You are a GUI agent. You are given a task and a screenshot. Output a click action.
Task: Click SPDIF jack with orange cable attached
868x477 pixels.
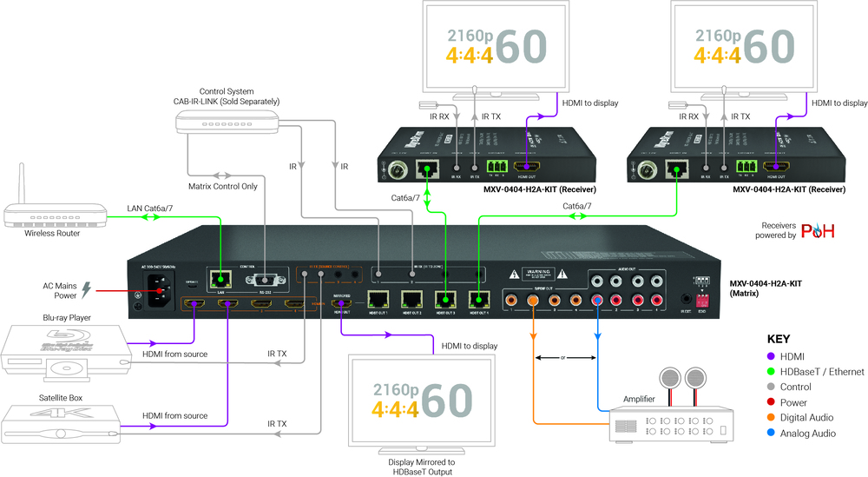(x=533, y=301)
